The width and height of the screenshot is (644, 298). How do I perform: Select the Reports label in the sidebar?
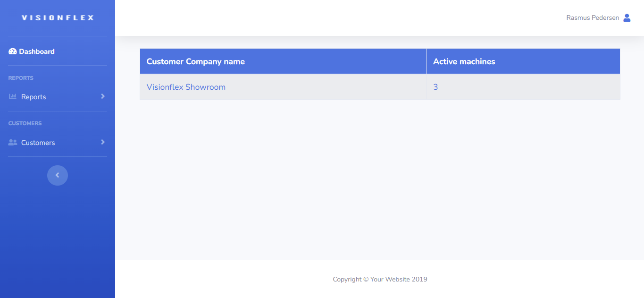[x=33, y=97]
